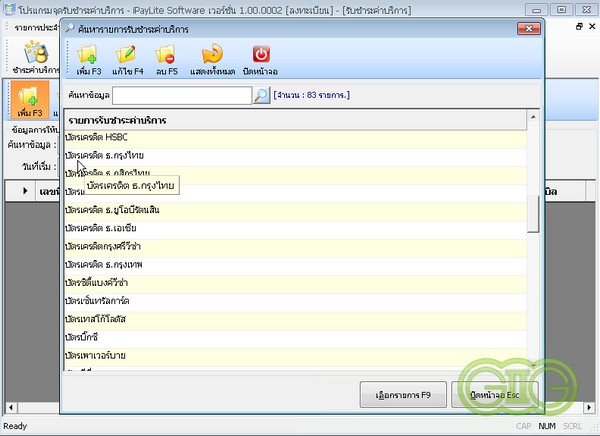This screenshot has width=600, height=436.
Task: Click the Close Screen Esc button
Action: pyautogui.click(x=495, y=395)
